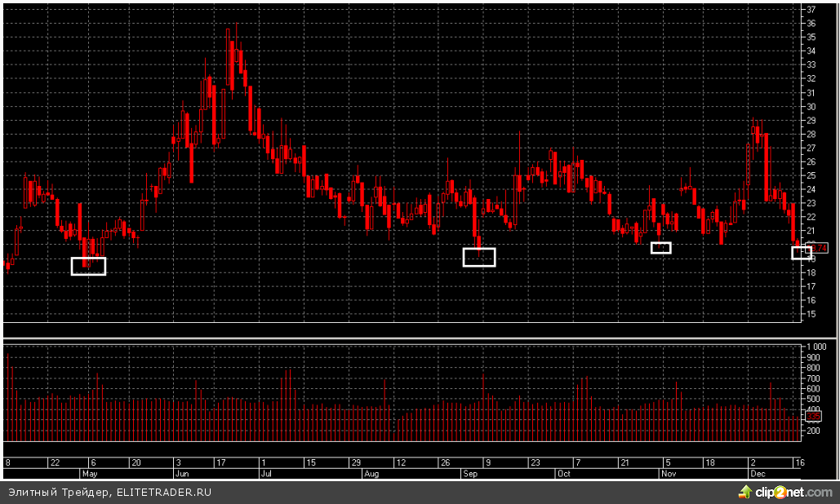Click the Aug month marker
Screen dimensions: 840x504
(x=371, y=473)
